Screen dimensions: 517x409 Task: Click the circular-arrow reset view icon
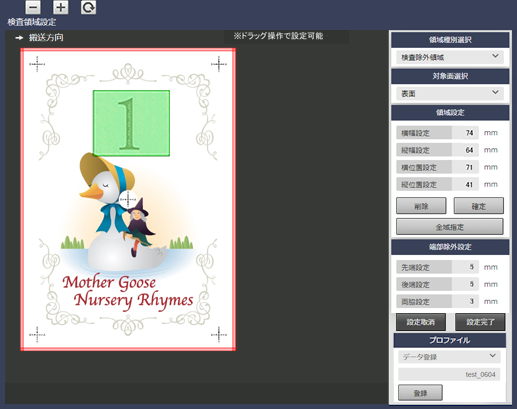tap(88, 7)
